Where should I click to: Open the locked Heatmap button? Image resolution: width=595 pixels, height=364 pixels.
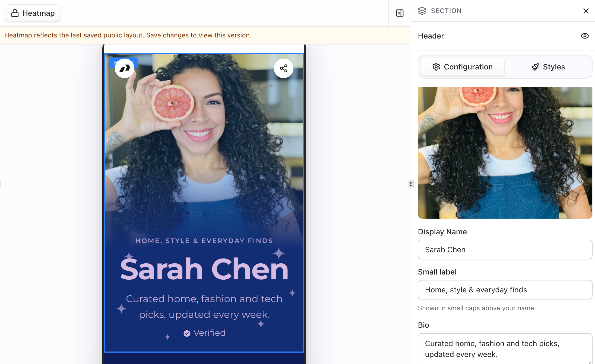pyautogui.click(x=33, y=13)
